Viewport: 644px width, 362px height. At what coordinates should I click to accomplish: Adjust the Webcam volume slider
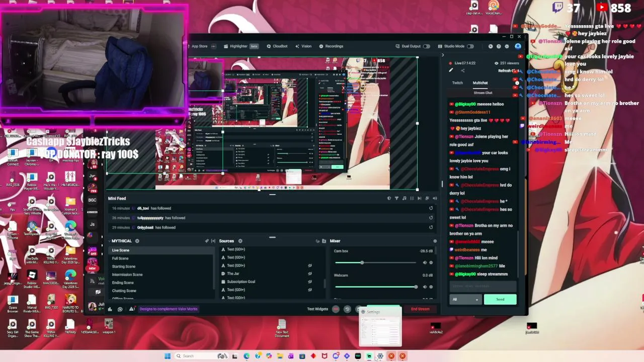[375, 287]
